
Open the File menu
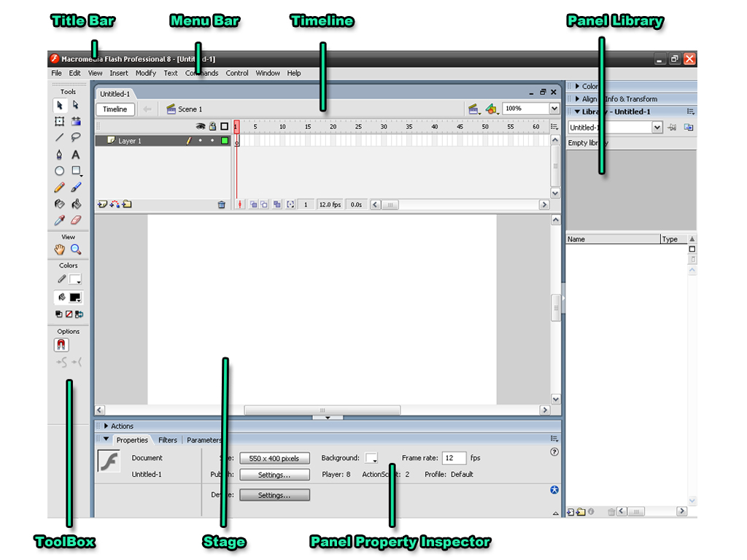click(x=57, y=73)
